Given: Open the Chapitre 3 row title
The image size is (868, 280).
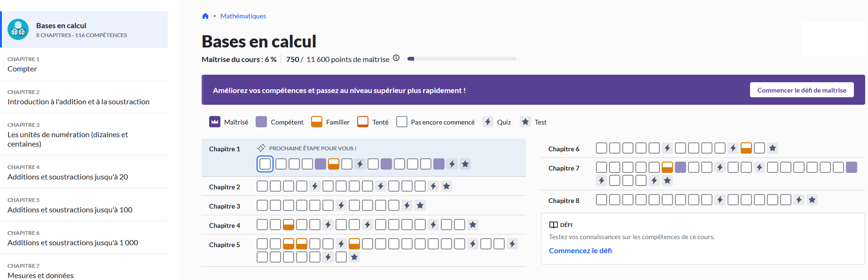Looking at the screenshot, I should click(225, 206).
